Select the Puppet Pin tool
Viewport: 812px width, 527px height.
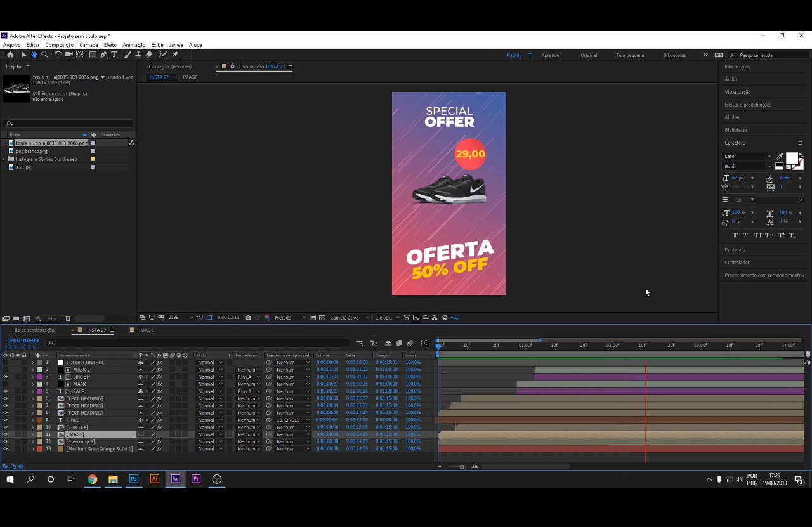pos(175,55)
